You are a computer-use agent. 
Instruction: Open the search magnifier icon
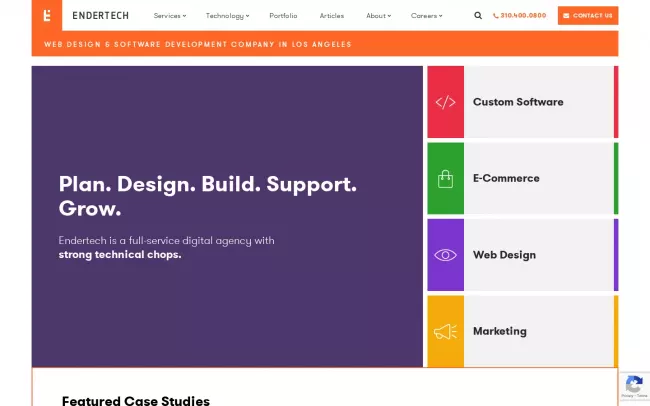477,16
